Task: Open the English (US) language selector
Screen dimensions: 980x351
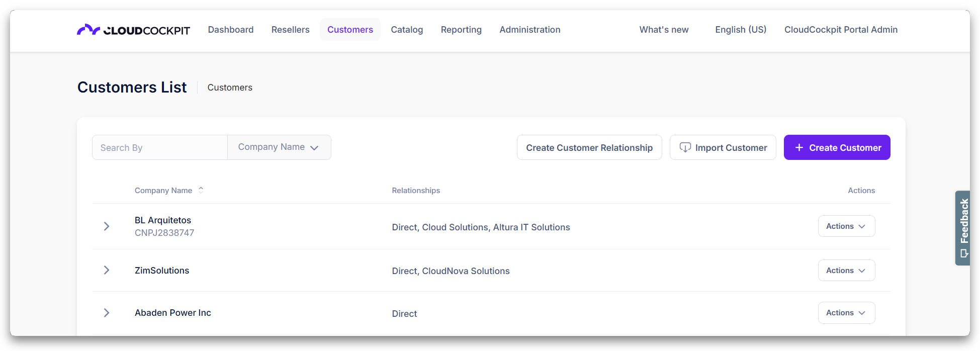Action: pyautogui.click(x=741, y=30)
